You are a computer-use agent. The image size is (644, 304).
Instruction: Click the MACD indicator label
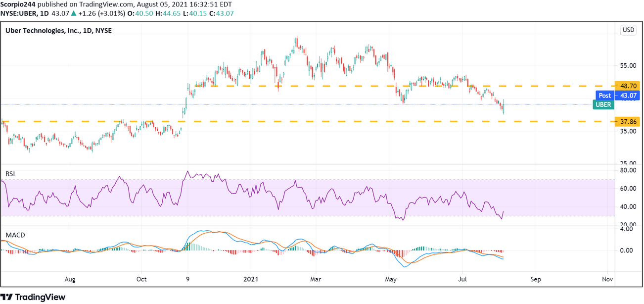pos(15,235)
